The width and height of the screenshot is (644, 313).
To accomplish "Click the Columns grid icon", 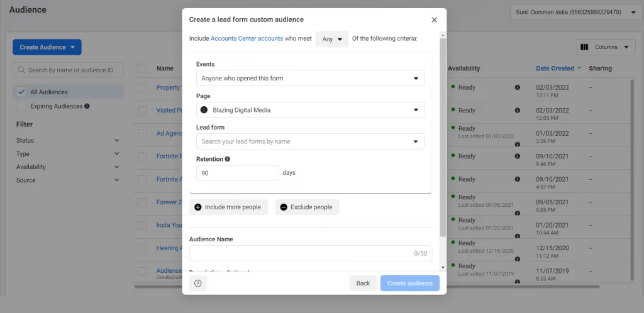I will 584,47.
